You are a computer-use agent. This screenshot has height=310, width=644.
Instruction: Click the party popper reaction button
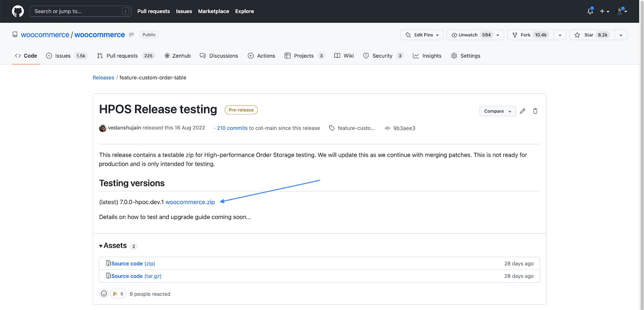point(118,294)
